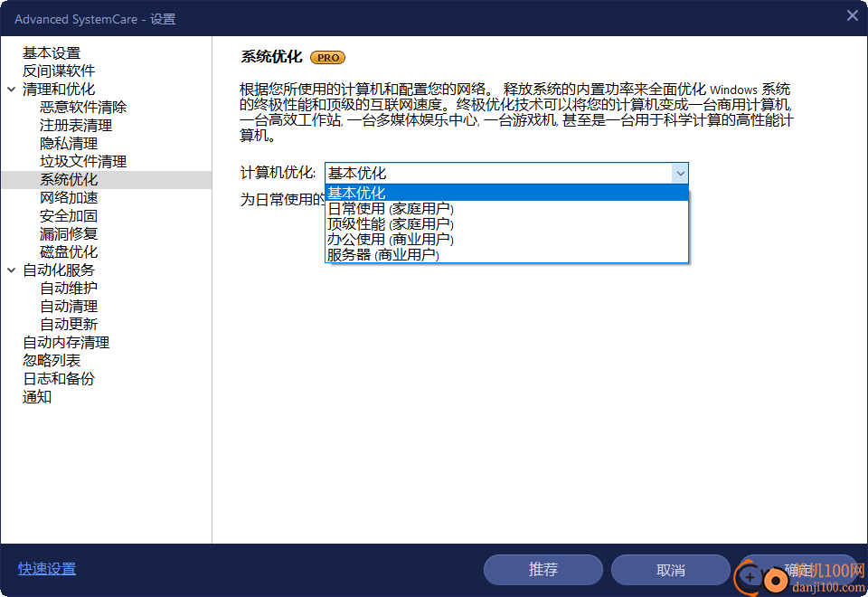868x597 pixels.
Task: Choose 日常使用 (家庭用户) option
Action: click(506, 209)
